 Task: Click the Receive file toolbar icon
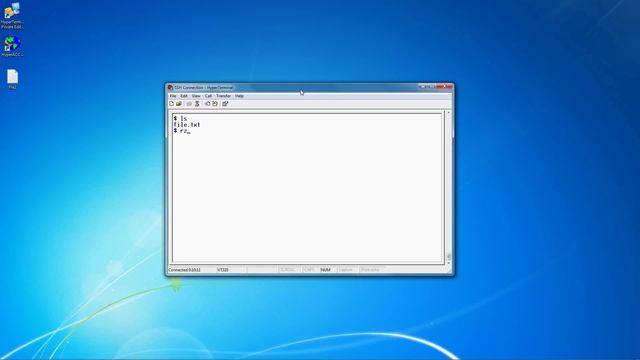click(215, 104)
